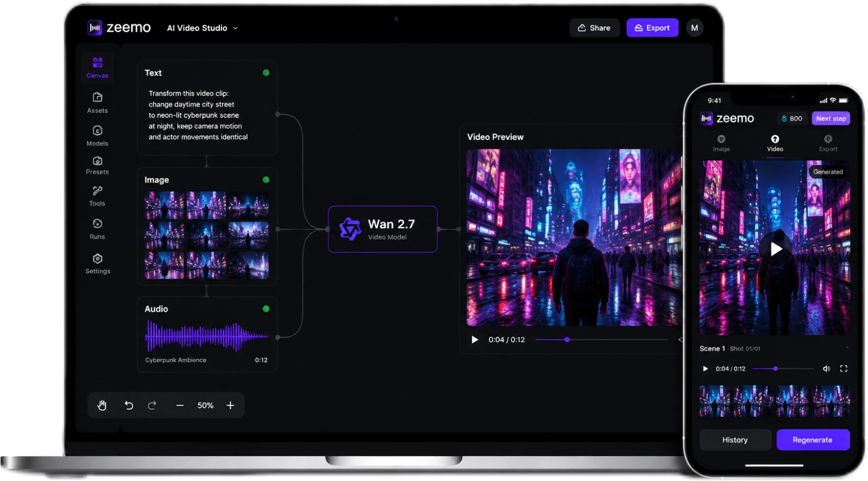Click the green status dot on the Audio node
868x481 pixels.
coord(266,309)
